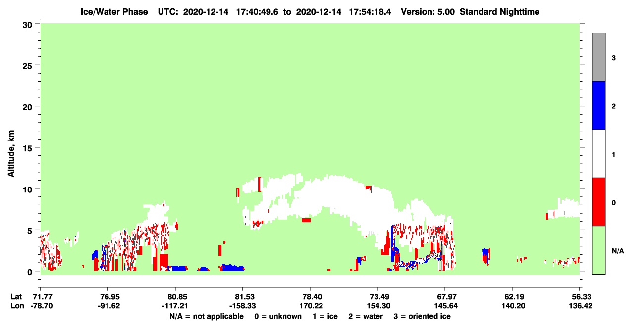This screenshot has height=330, width=644.
Task: Click the longitude value -91.62
Action: 108,306
